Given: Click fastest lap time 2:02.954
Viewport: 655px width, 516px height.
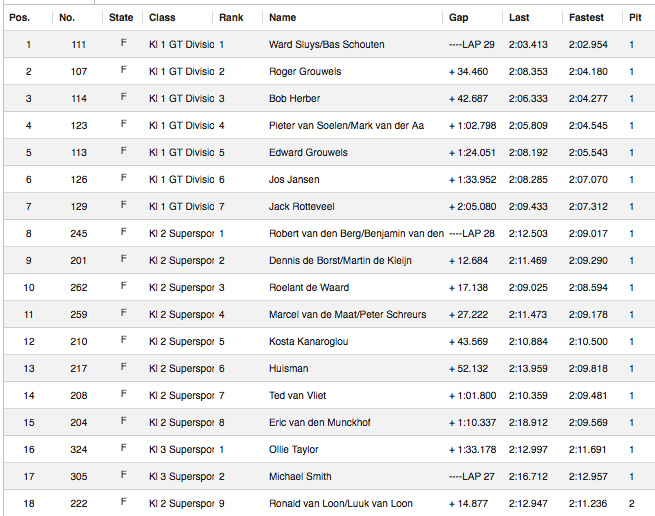Looking at the screenshot, I should click(x=588, y=45).
